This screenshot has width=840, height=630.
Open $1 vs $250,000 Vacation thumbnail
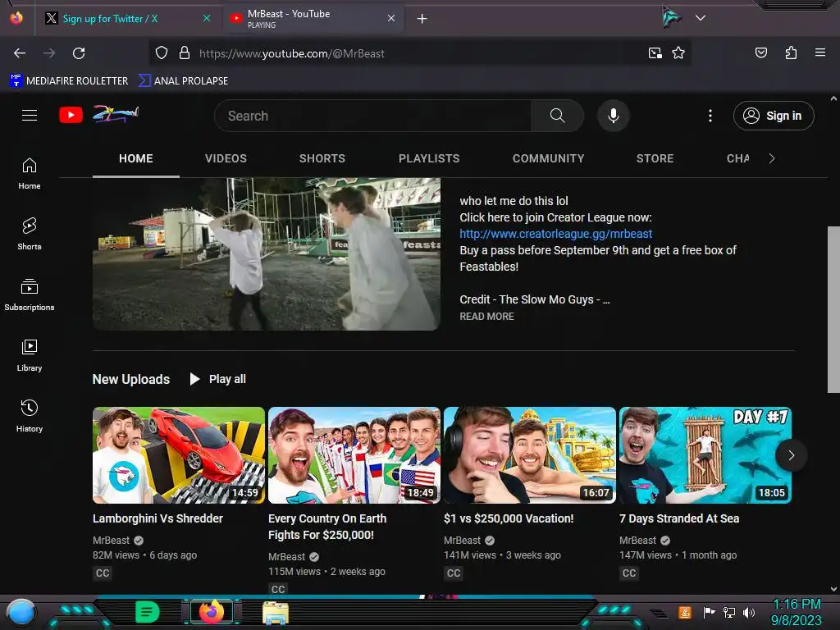(530, 455)
